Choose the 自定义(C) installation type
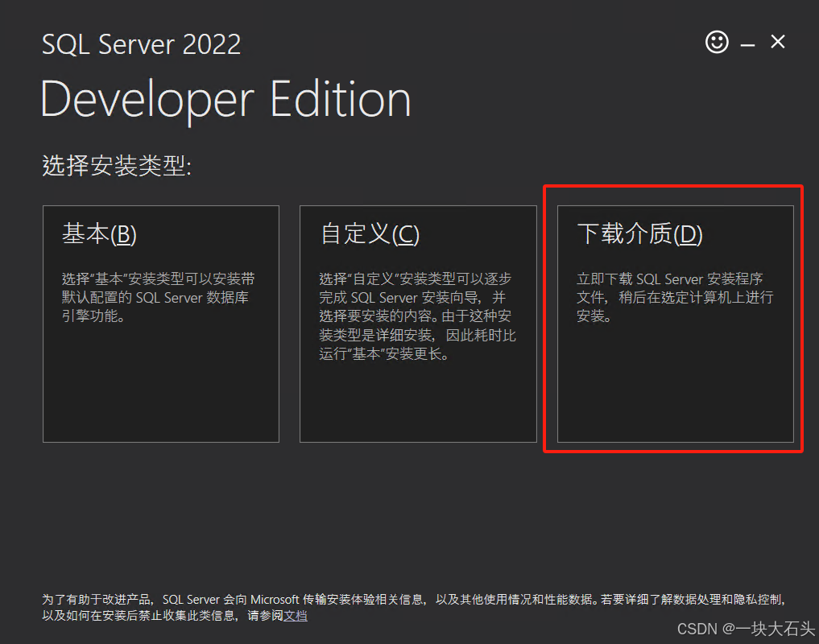819x644 pixels. click(418, 324)
